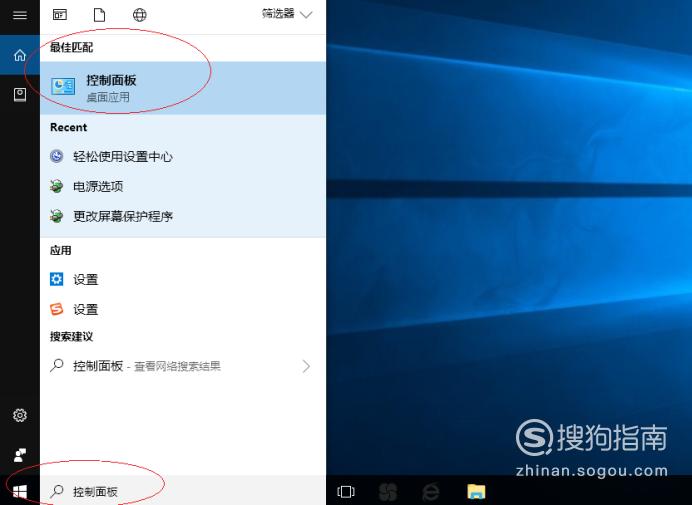Open the pinwheel app on taskbar
The width and height of the screenshot is (692, 505).
[388, 491]
